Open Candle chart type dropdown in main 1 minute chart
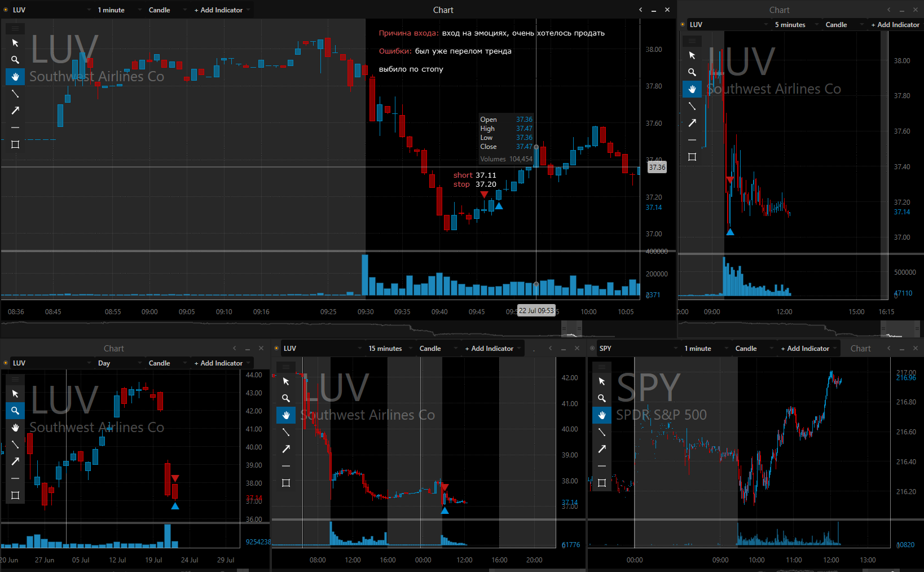The height and width of the screenshot is (572, 924). click(x=166, y=10)
